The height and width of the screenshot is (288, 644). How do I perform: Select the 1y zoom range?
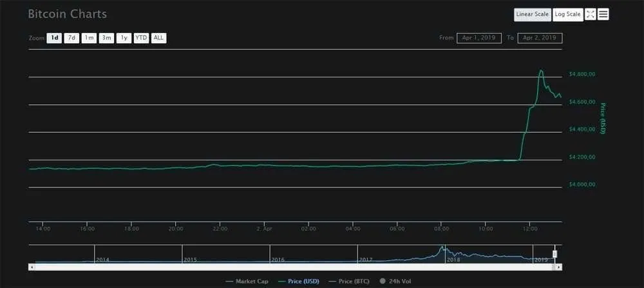[124, 38]
